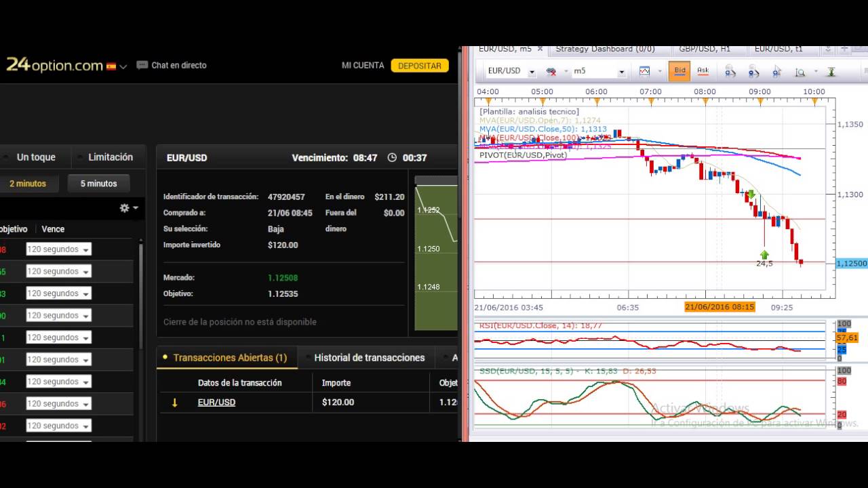
Task: Open the Historial de transacciones tab
Action: click(370, 358)
